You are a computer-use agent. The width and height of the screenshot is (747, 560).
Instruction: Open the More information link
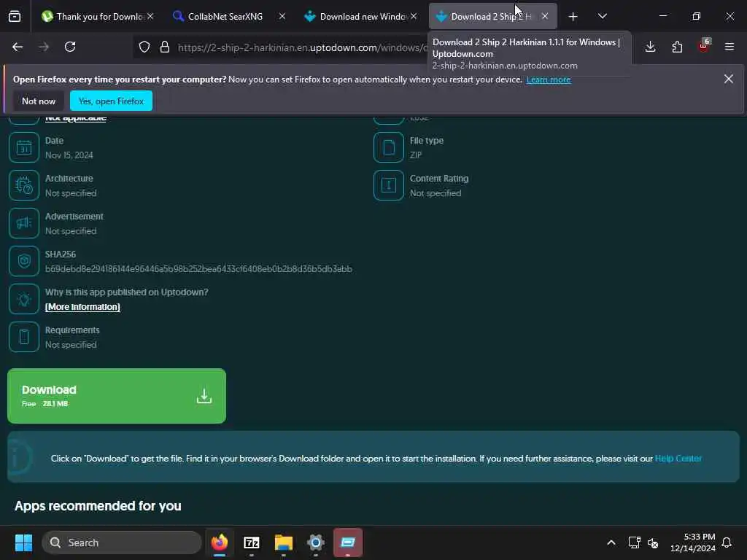(x=82, y=307)
